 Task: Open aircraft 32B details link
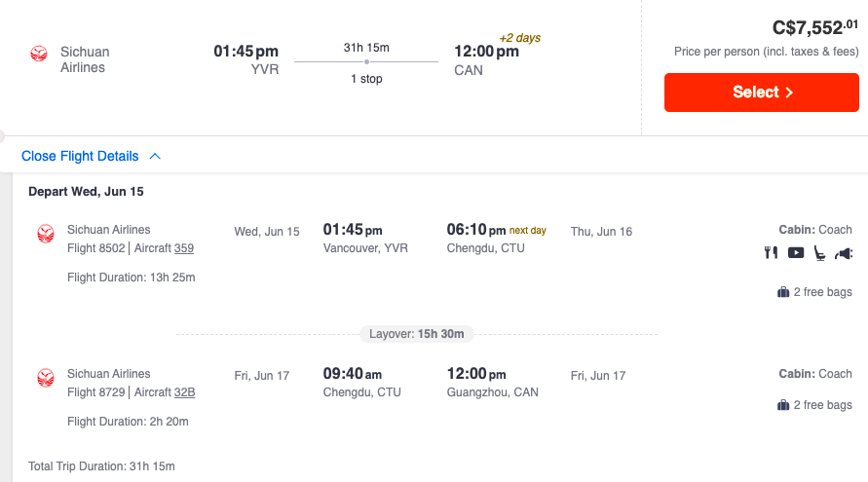click(185, 392)
